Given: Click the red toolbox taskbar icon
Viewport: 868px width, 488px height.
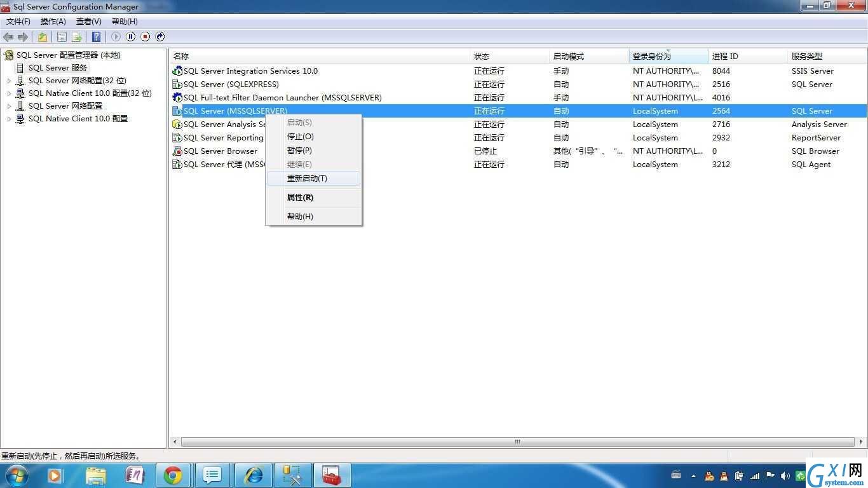Looking at the screenshot, I should click(x=331, y=475).
